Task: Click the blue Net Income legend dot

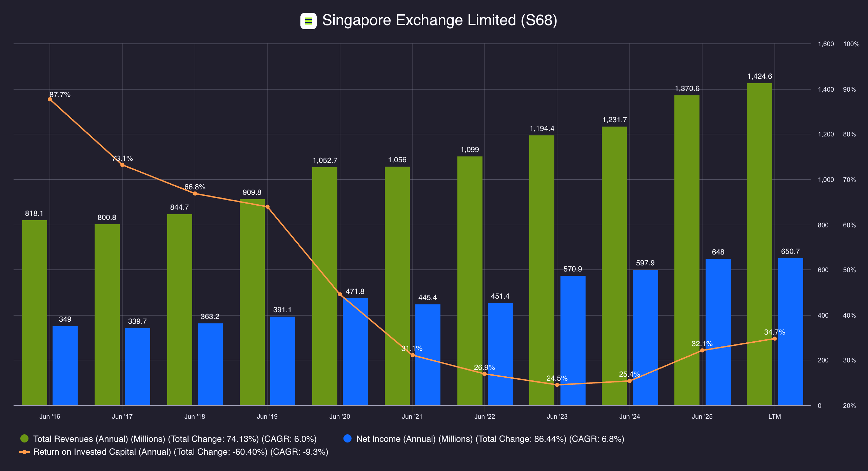Action: (348, 438)
